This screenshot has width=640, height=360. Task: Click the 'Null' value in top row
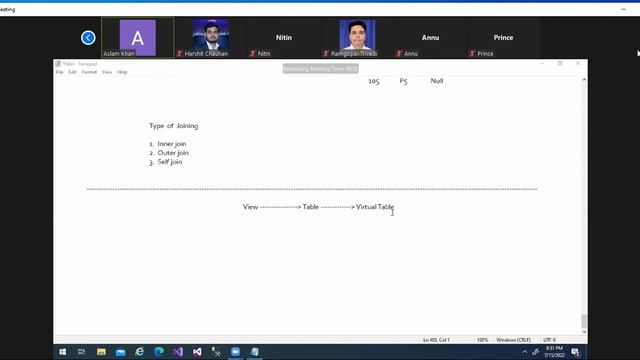point(437,81)
